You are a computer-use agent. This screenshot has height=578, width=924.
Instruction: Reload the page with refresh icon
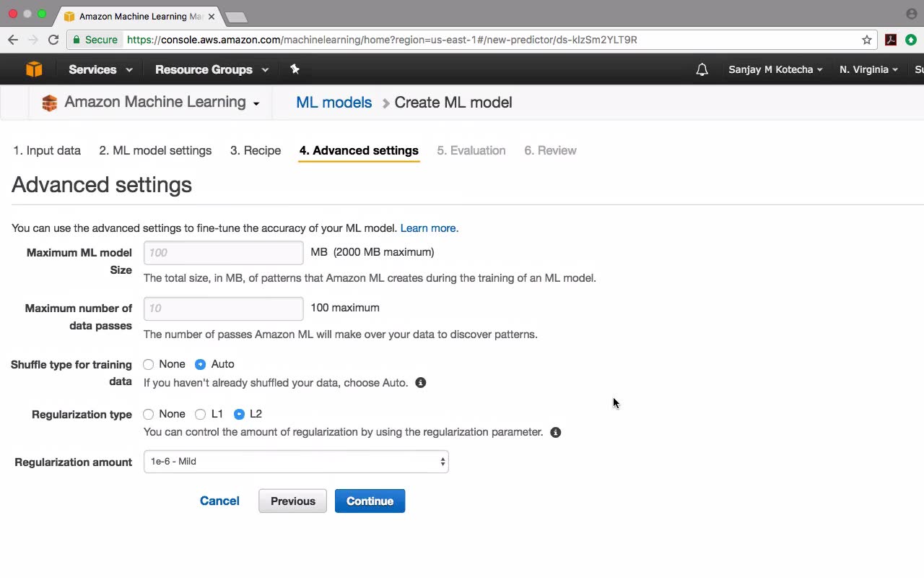tap(53, 40)
